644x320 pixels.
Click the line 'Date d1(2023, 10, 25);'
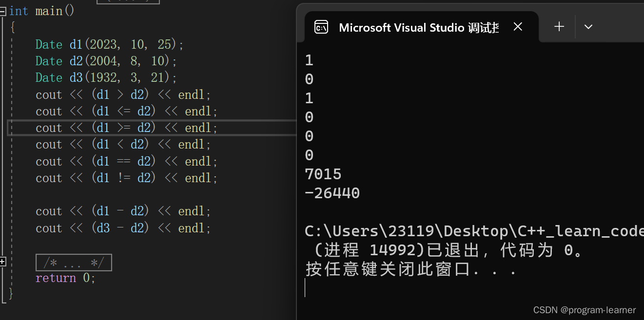click(x=110, y=44)
